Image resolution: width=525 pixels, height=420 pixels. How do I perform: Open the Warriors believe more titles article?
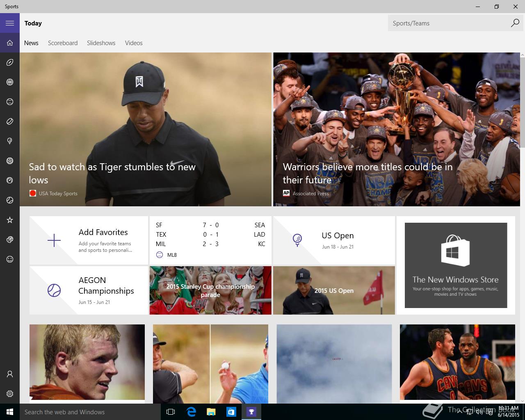pos(397,129)
